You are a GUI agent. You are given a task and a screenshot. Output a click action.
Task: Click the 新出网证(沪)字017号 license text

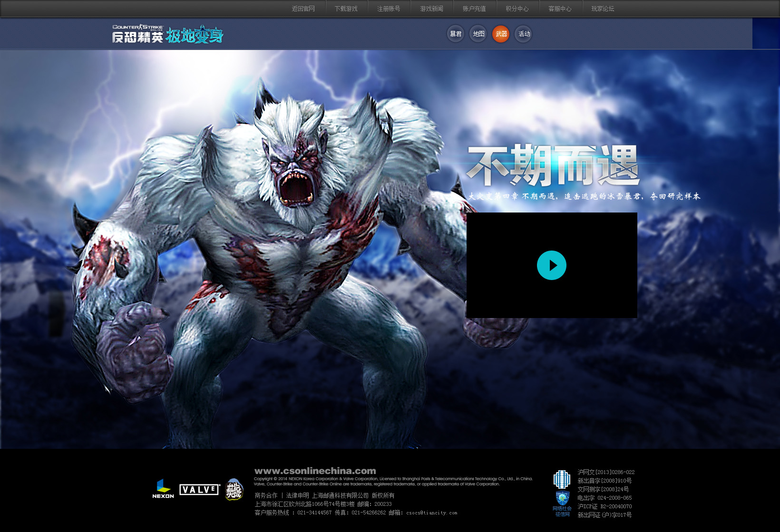tap(604, 515)
